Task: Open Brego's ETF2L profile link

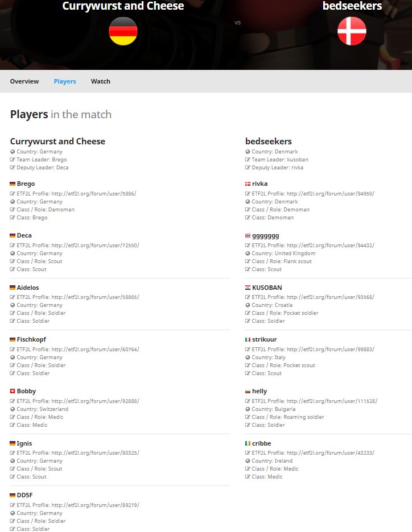Action: tap(94, 194)
